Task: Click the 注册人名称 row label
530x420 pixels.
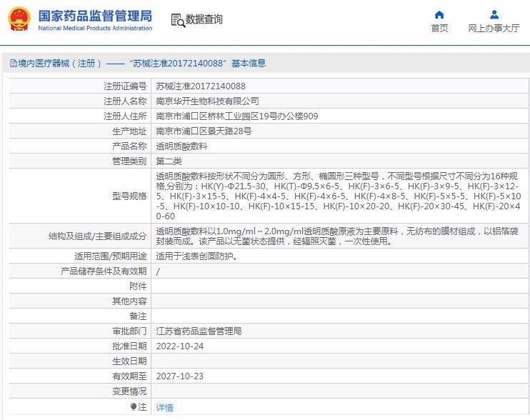Action: [x=125, y=101]
